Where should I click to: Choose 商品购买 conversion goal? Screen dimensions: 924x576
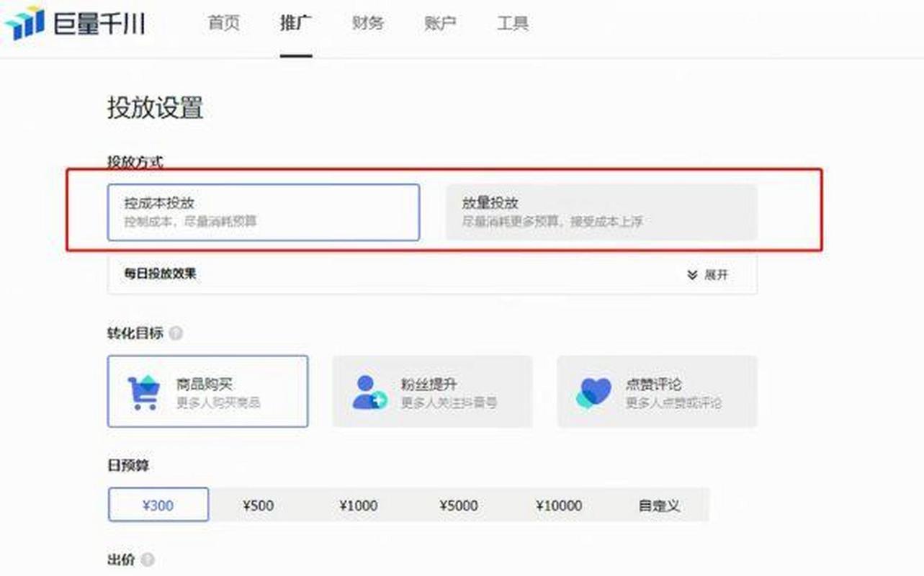208,391
